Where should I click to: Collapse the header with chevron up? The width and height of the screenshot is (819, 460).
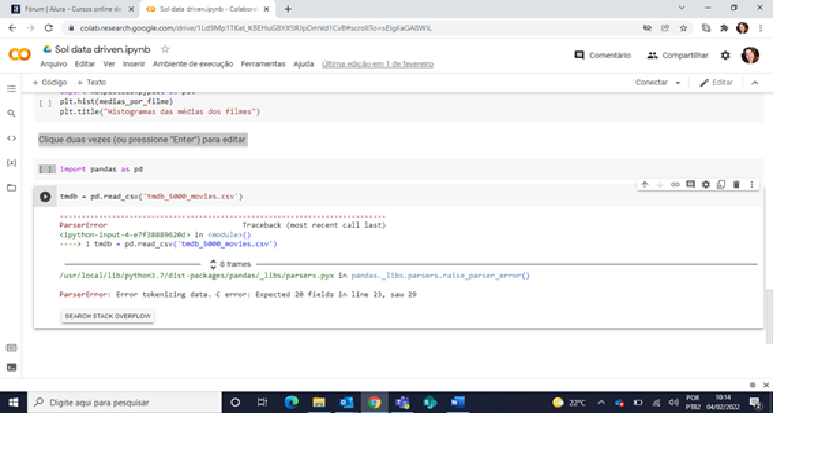click(x=755, y=82)
